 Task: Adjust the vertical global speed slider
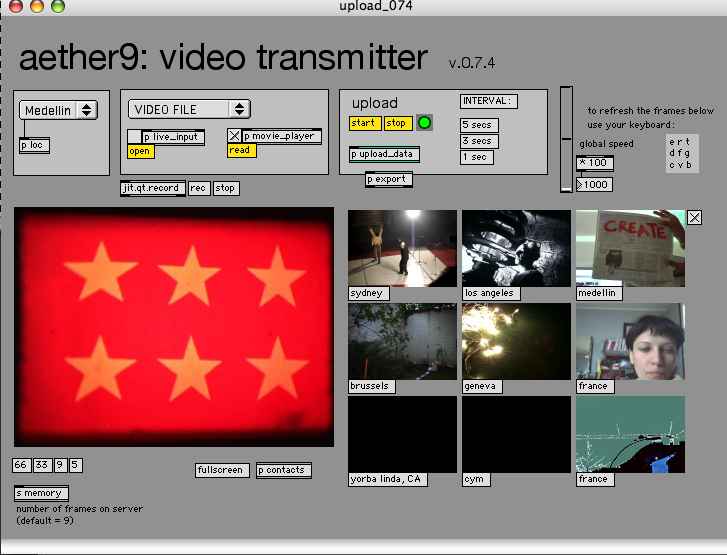click(566, 138)
